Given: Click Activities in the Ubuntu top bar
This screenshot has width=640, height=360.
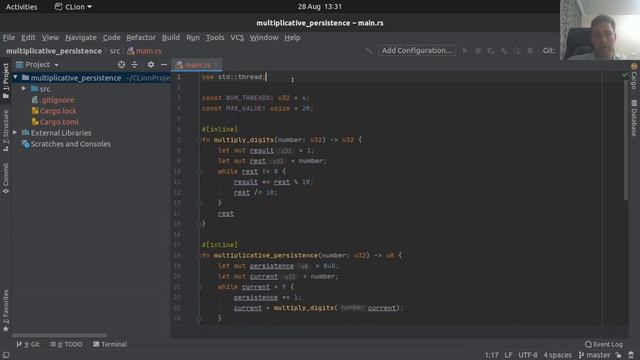Looking at the screenshot, I should coord(21,7).
